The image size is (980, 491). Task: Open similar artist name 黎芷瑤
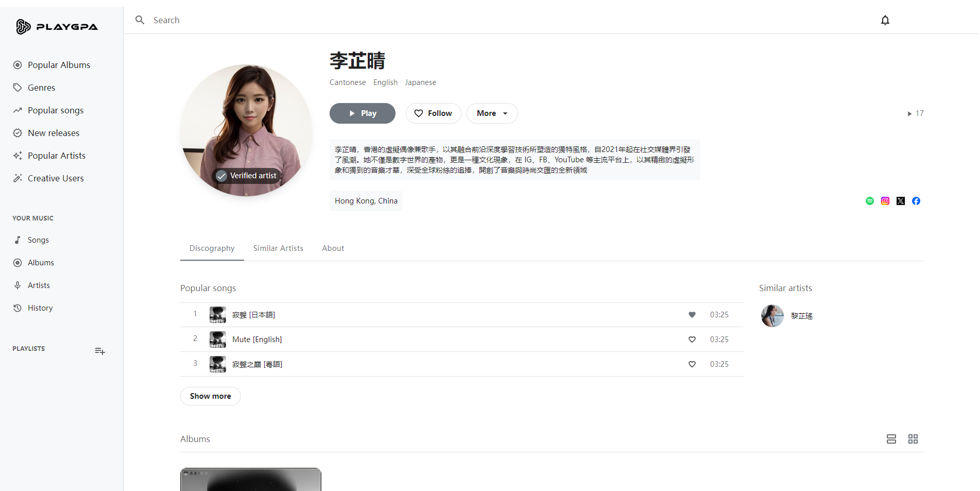(x=802, y=316)
